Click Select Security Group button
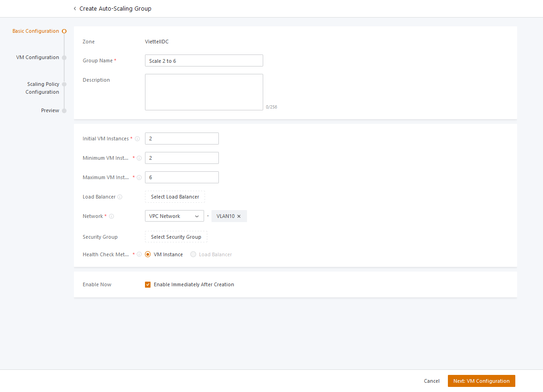The width and height of the screenshot is (543, 392). point(176,237)
